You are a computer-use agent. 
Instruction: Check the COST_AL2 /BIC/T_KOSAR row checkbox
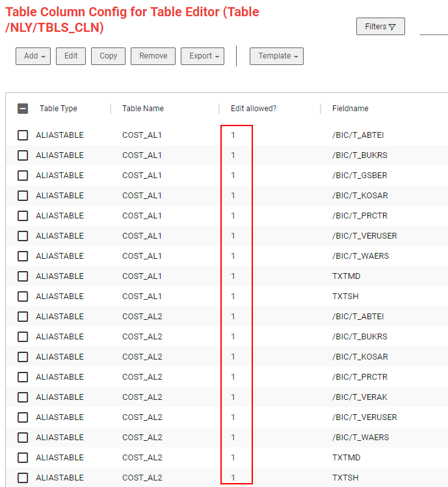coord(23,357)
